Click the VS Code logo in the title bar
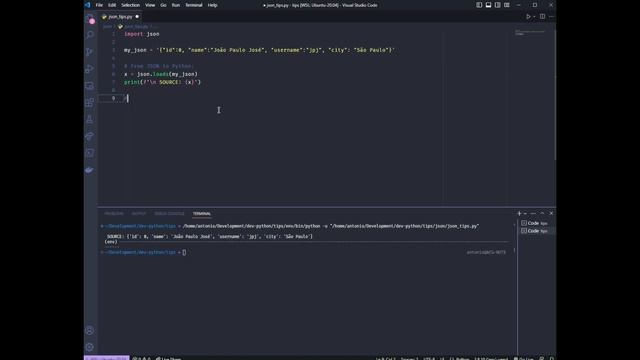The image size is (640, 360). pos(87,5)
